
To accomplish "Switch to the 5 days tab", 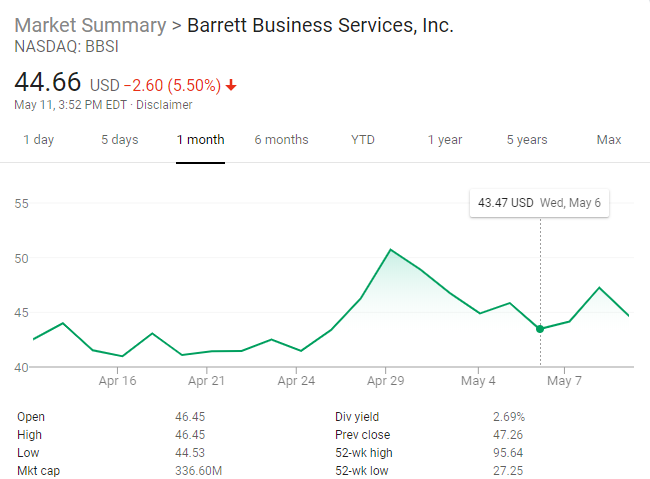I will (x=119, y=140).
